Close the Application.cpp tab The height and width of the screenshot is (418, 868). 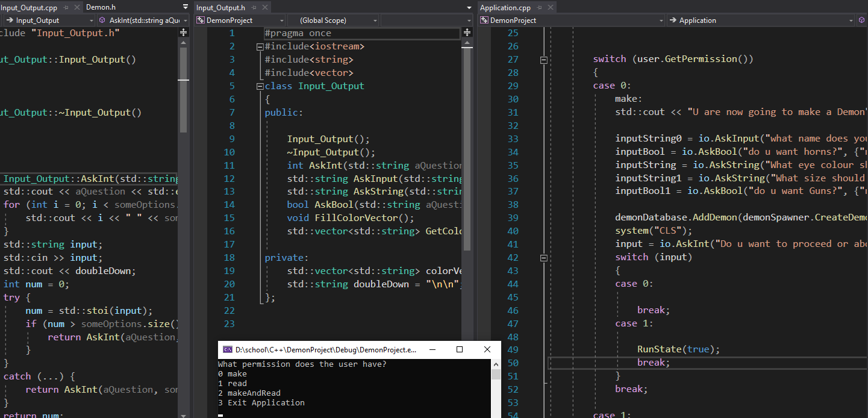click(549, 8)
